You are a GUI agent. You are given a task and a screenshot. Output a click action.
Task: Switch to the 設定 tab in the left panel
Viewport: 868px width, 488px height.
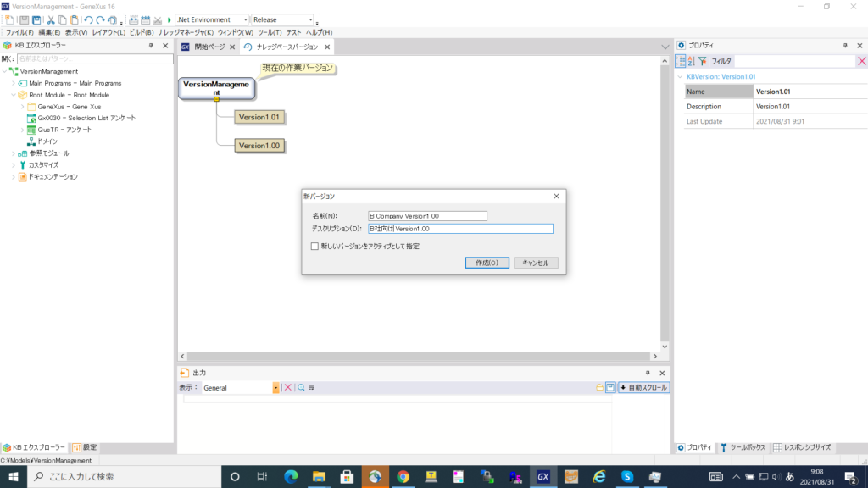pos(85,447)
